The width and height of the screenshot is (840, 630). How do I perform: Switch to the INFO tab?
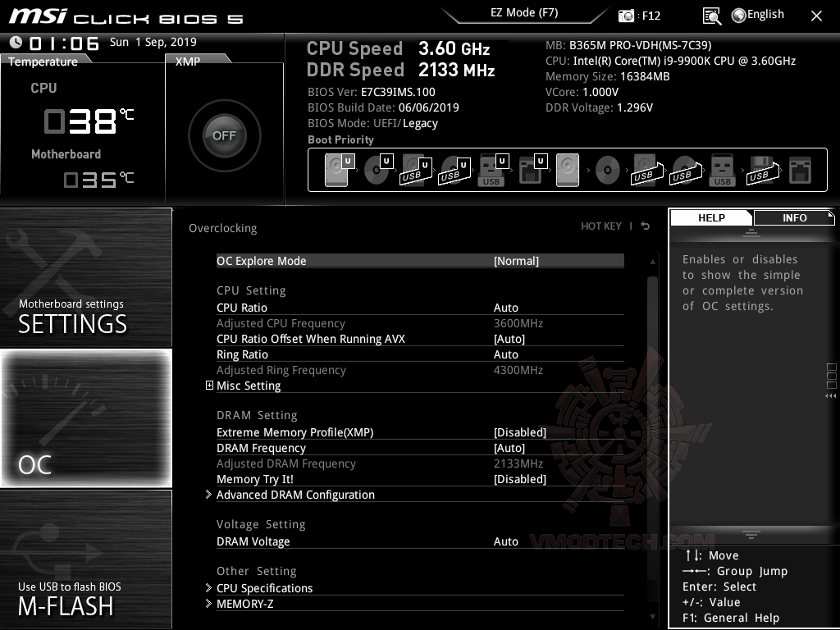point(793,217)
